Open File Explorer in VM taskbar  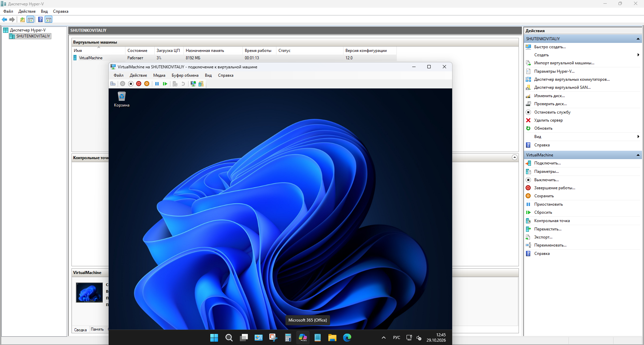[x=332, y=338]
